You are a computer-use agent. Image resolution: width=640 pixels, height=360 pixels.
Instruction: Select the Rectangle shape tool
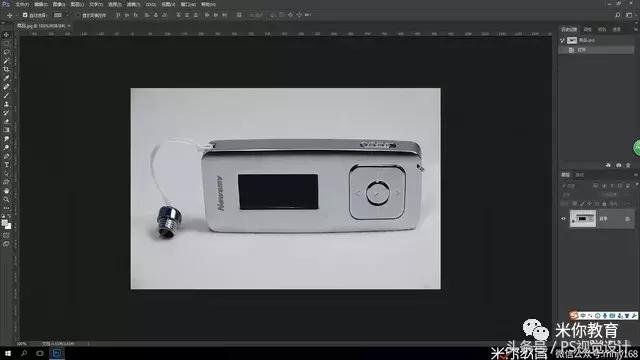point(6,182)
